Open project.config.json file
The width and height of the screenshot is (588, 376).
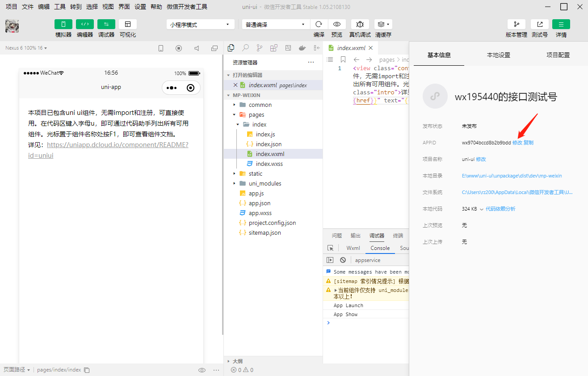273,223
